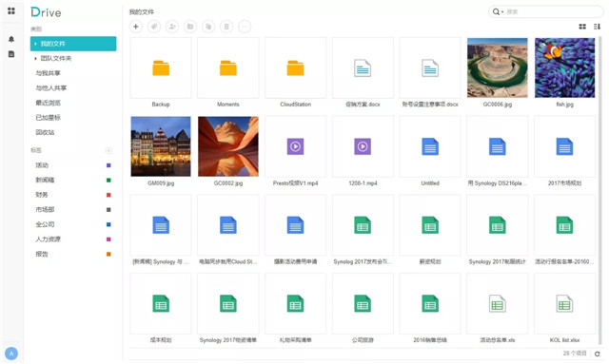Open the main menu grid icon
609x364 pixels.
(11, 10)
